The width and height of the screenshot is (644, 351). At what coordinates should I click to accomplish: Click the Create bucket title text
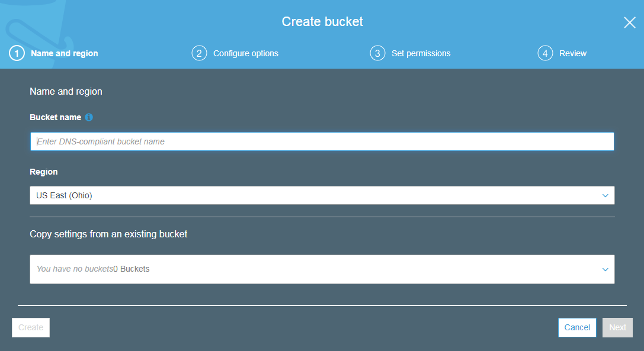click(322, 22)
